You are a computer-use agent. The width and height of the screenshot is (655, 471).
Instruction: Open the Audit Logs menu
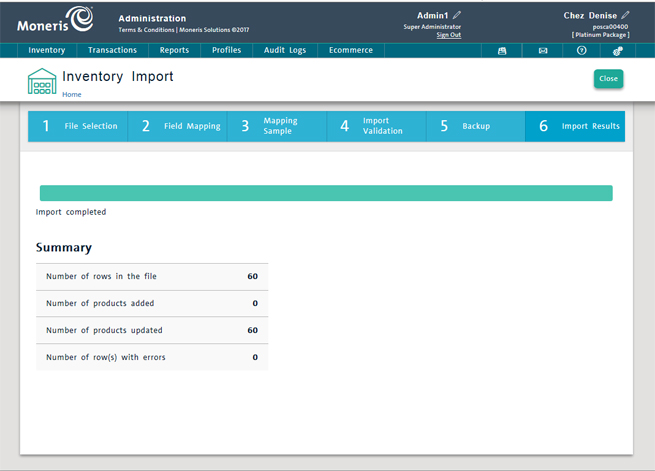pos(285,50)
